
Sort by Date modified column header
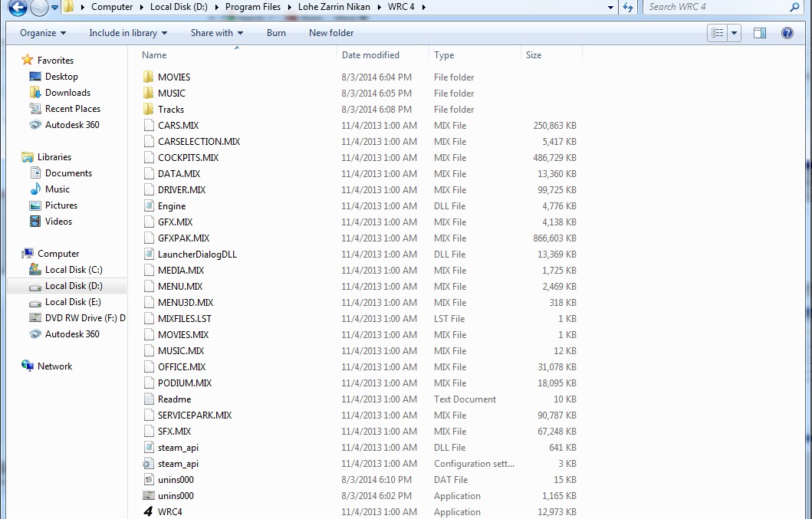point(370,55)
